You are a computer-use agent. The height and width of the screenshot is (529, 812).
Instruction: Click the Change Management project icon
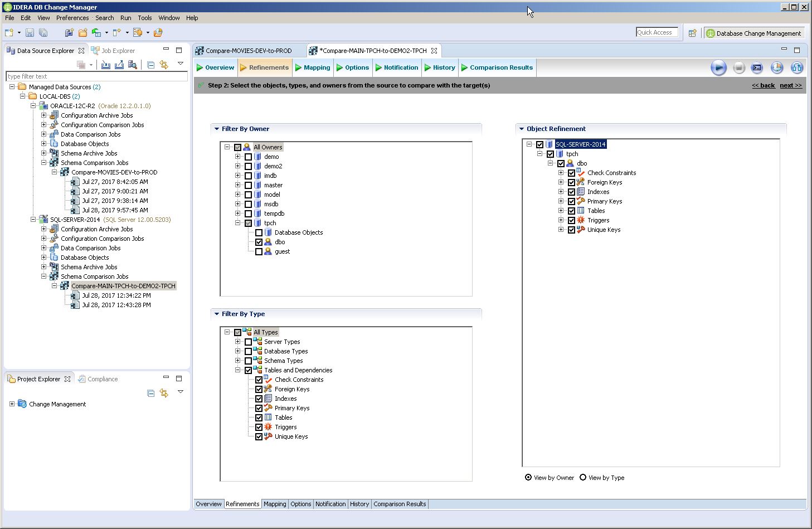point(22,404)
